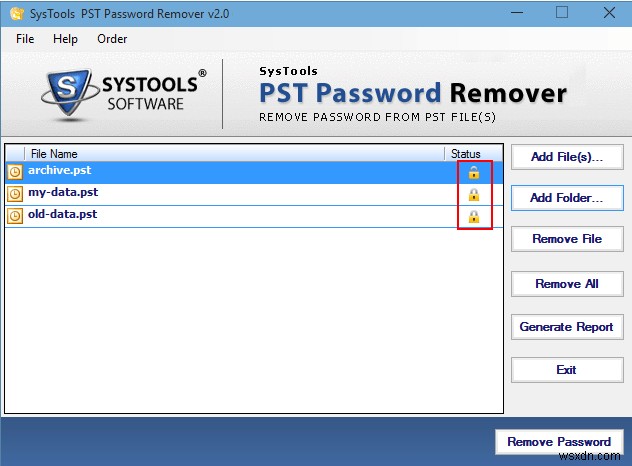Image resolution: width=632 pixels, height=466 pixels.
Task: Click the Exit button
Action: (x=567, y=370)
